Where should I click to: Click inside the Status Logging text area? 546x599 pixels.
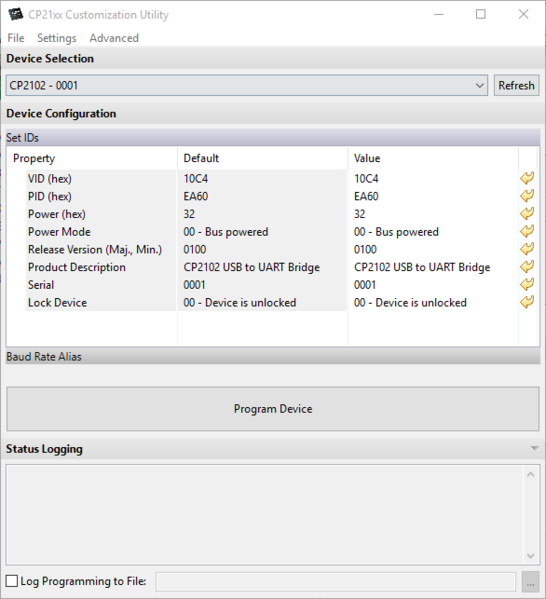click(265, 515)
